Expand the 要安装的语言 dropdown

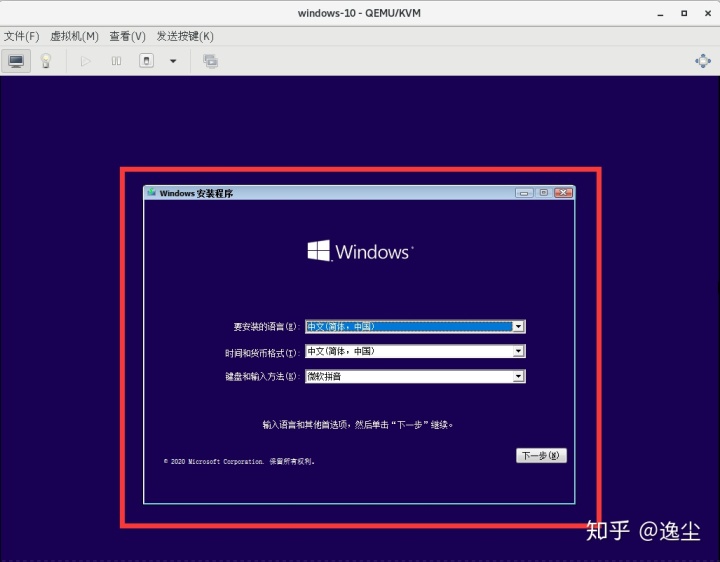pyautogui.click(x=518, y=326)
